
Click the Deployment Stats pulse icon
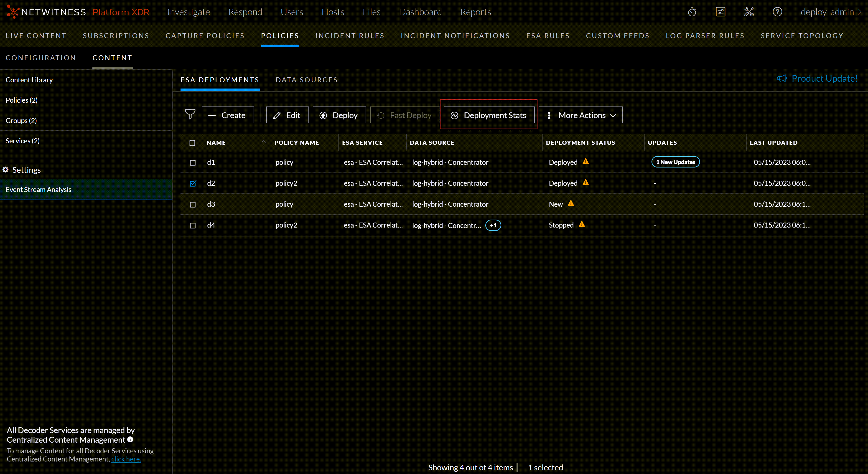click(x=455, y=115)
